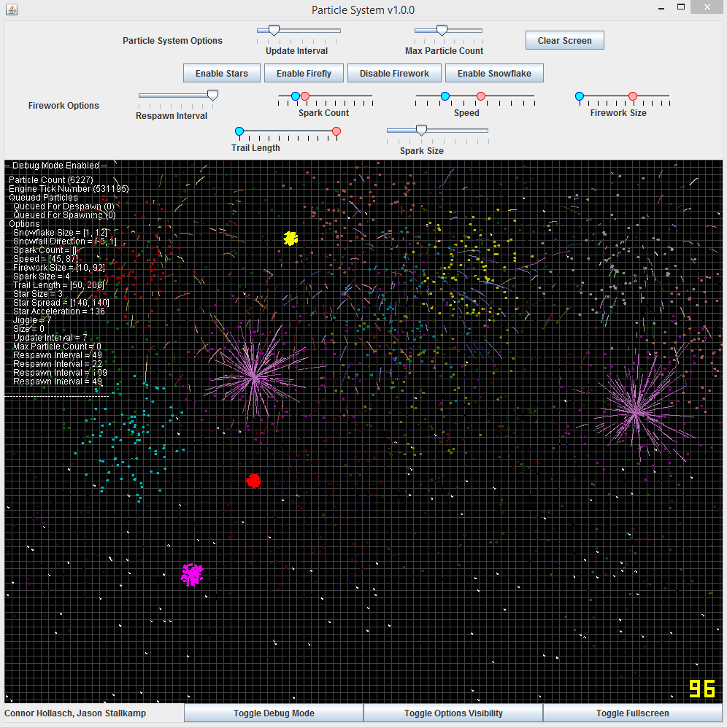Click the magenta firework shell on canvas
727x728 pixels.
192,575
